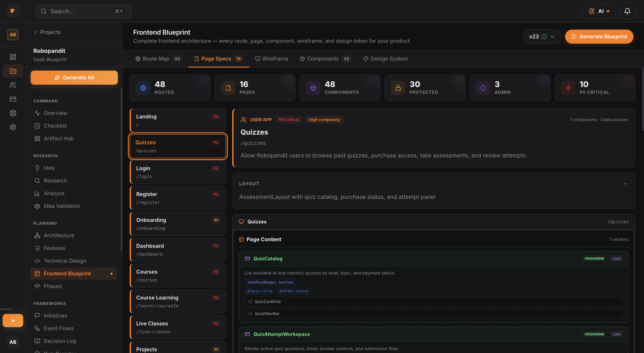Switch to the Wireframe tab

pyautogui.click(x=271, y=59)
